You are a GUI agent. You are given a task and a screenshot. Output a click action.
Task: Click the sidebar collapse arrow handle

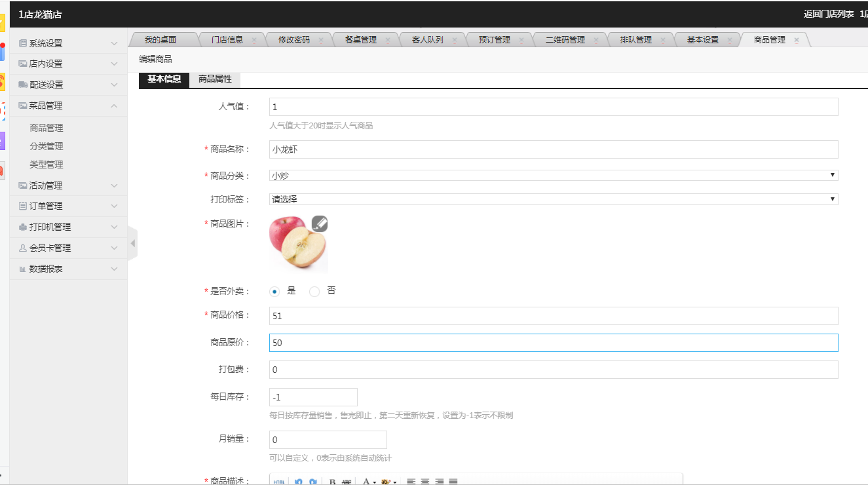[132, 243]
